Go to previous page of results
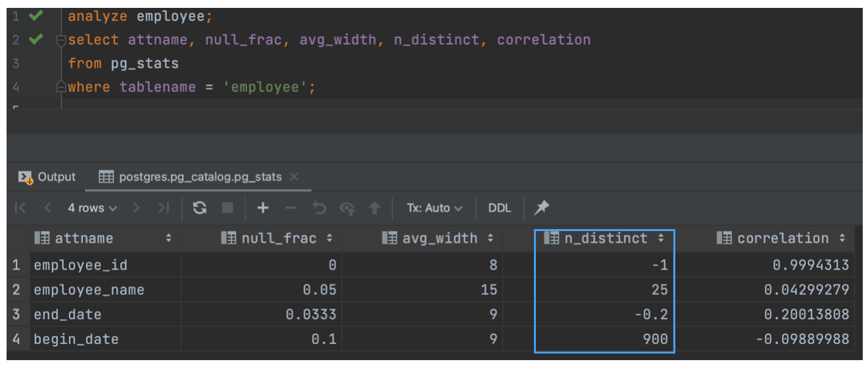The height and width of the screenshot is (370, 868). tap(47, 208)
